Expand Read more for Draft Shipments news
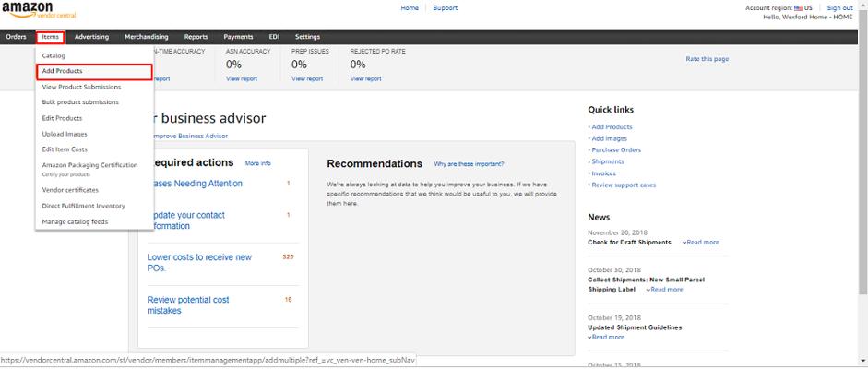The height and width of the screenshot is (369, 868). [701, 243]
